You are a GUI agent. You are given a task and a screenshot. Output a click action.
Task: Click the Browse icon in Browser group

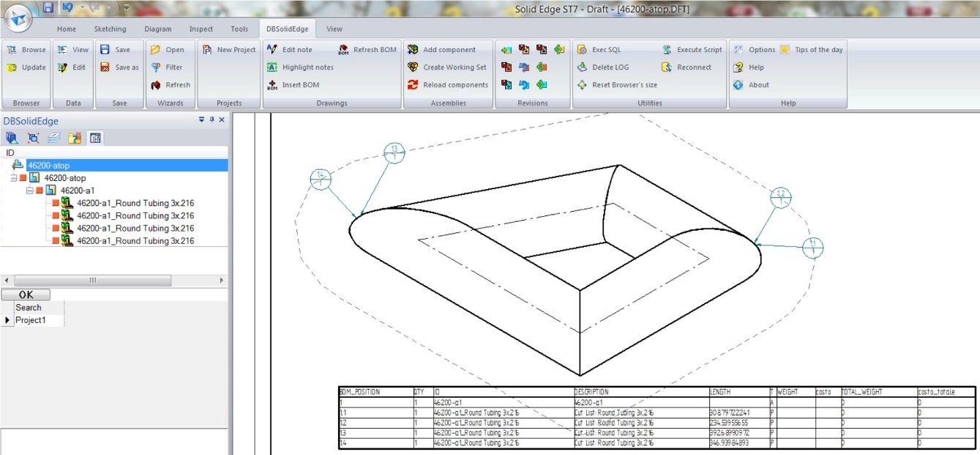(12, 50)
